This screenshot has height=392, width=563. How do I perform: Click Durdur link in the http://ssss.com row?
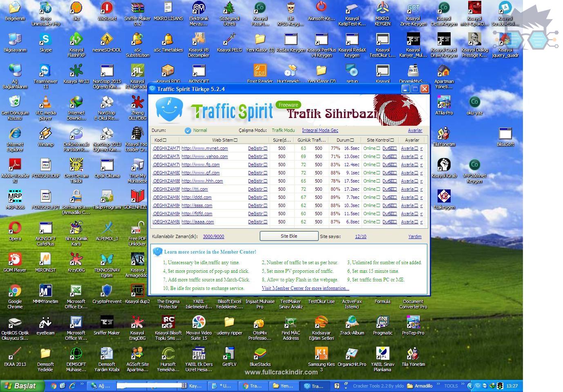pos(389,205)
